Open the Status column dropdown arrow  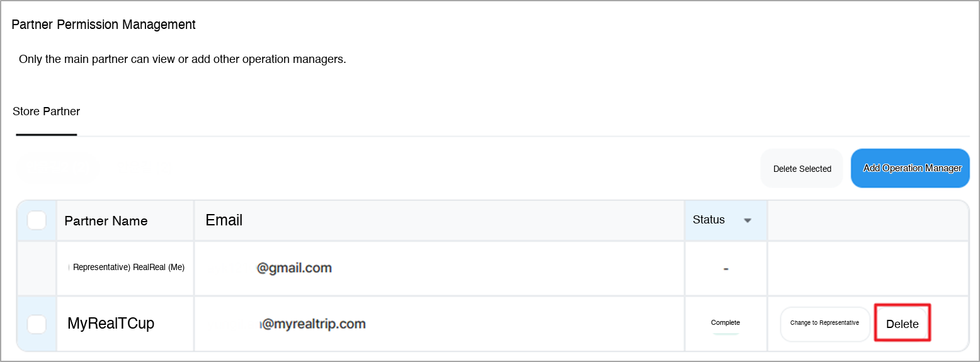point(748,220)
